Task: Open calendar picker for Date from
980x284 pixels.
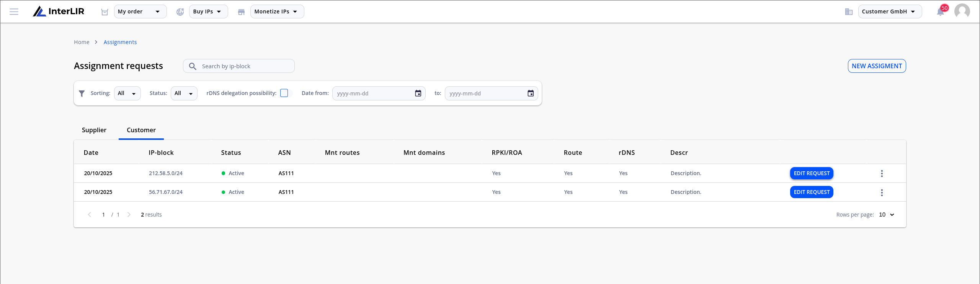Action: (418, 94)
